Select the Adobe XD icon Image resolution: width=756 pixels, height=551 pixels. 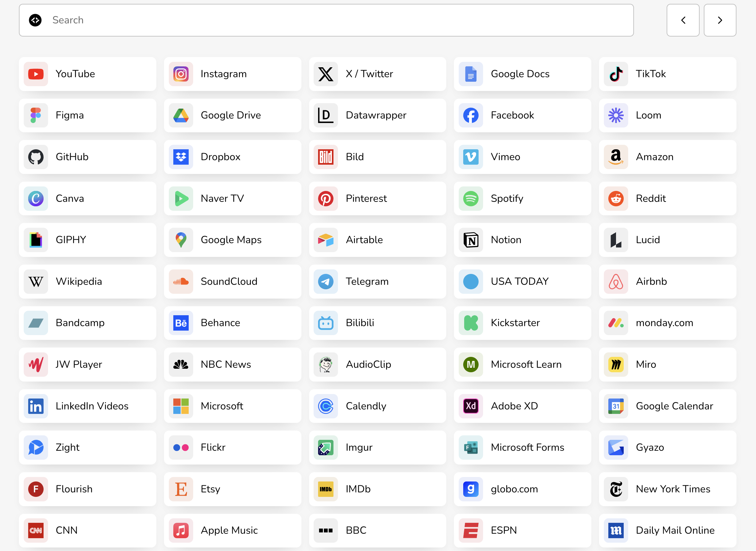471,406
